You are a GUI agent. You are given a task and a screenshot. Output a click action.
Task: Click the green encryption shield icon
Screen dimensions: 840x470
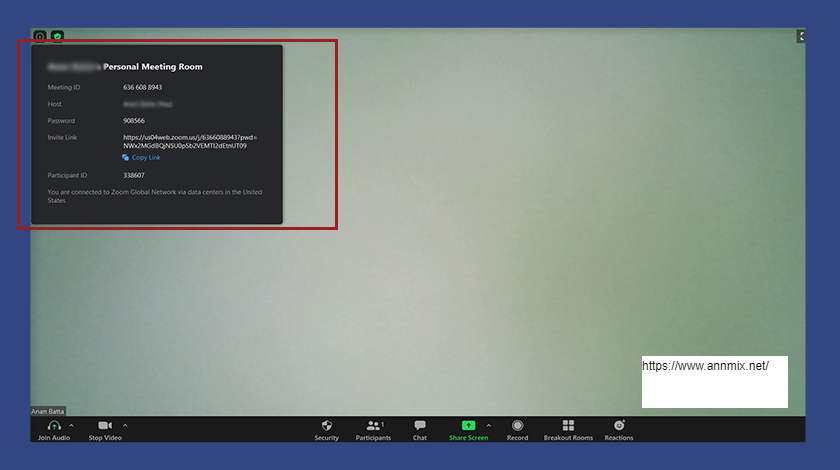tap(57, 36)
